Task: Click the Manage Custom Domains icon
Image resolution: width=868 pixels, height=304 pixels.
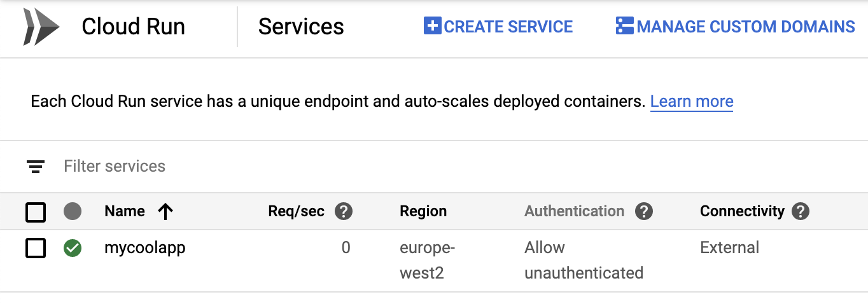Action: click(x=624, y=26)
